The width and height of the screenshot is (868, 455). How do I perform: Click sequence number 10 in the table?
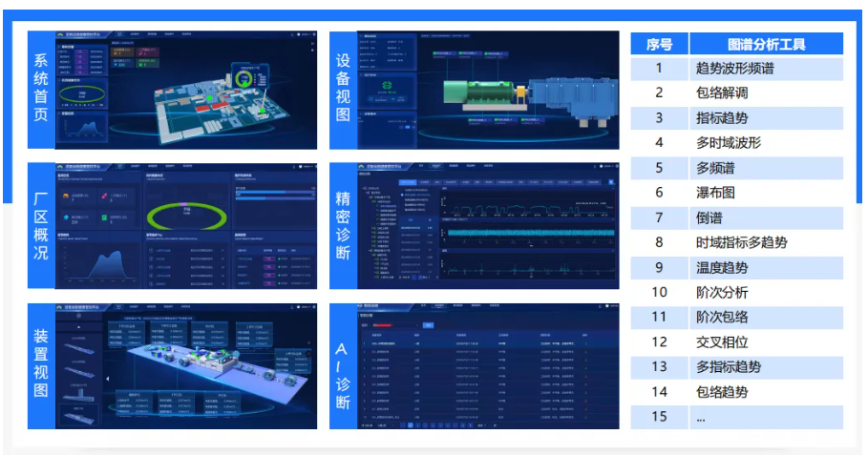click(x=659, y=292)
